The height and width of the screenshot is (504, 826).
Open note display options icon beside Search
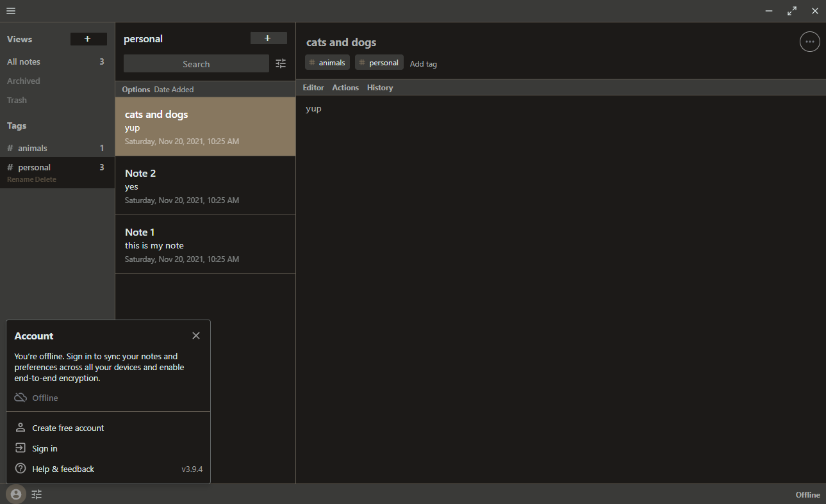pos(281,63)
